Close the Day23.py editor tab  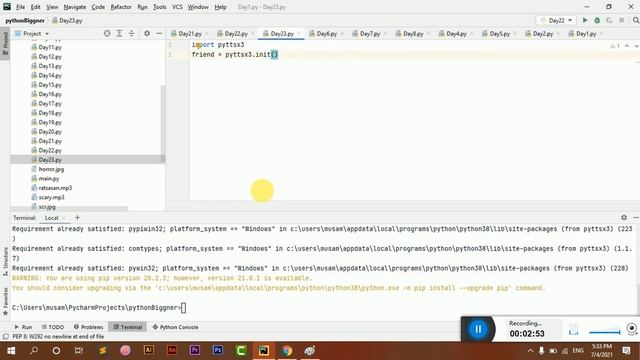[299, 34]
